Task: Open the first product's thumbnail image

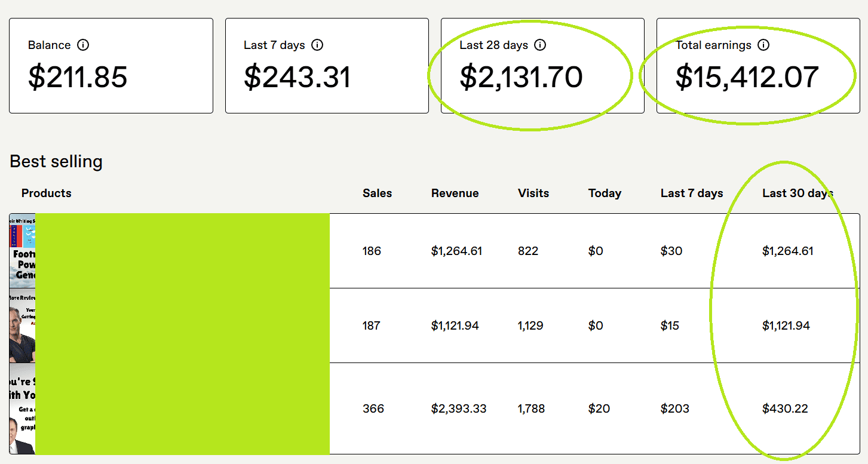Action: pyautogui.click(x=22, y=251)
